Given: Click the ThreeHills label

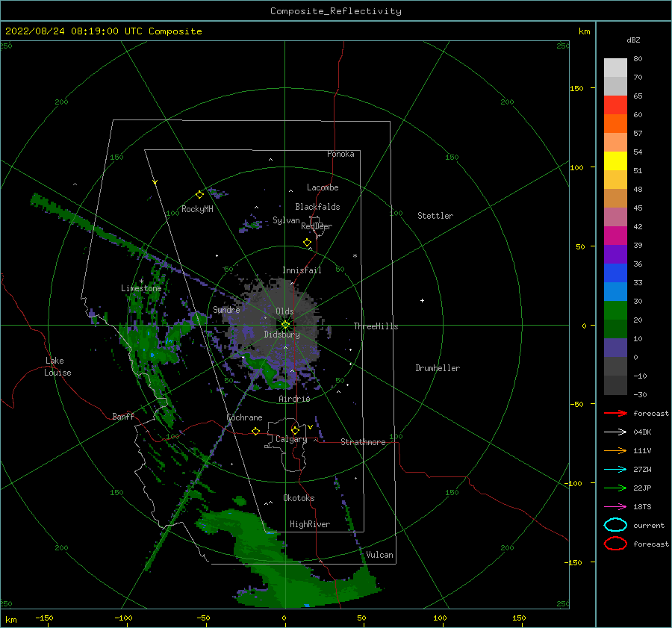Looking at the screenshot, I should [376, 326].
